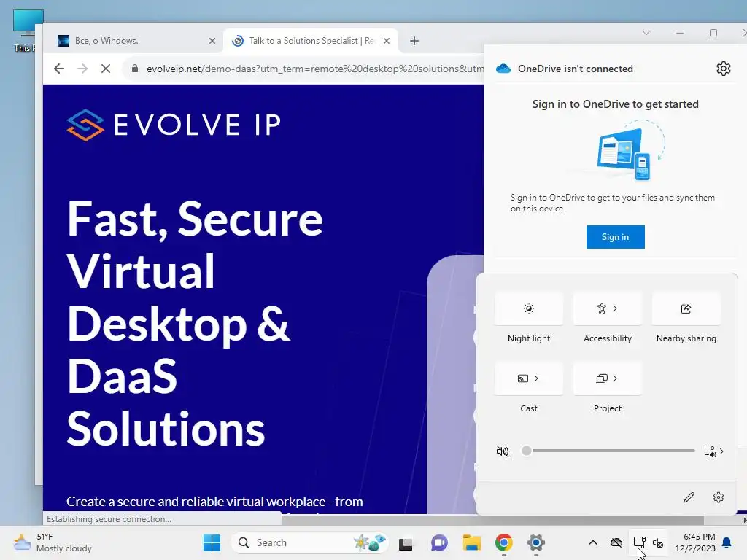Open the Cast quick settings panel

coord(528,378)
